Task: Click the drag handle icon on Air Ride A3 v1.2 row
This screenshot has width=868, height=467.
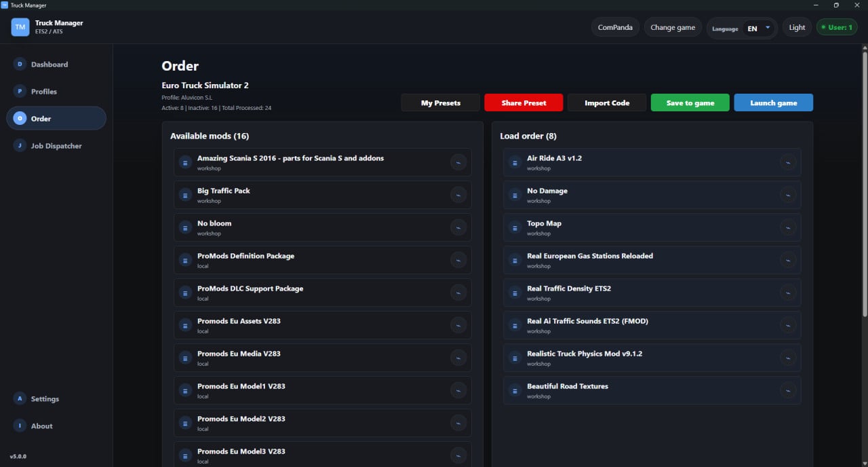Action: coord(515,162)
